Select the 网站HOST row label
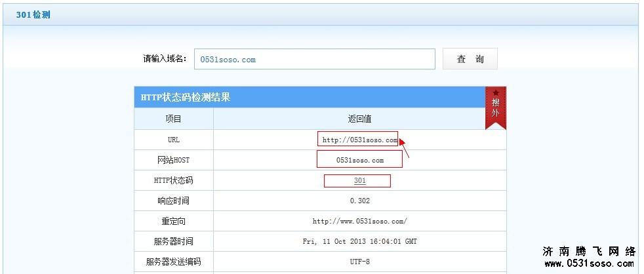The image size is (644, 274). click(x=173, y=160)
